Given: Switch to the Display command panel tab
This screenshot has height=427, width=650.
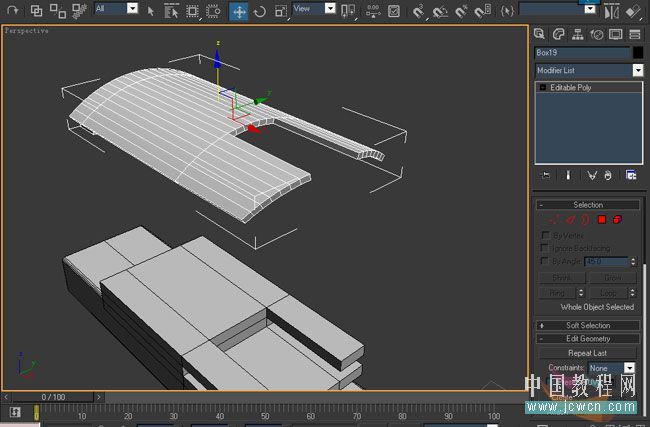Looking at the screenshot, I should [x=616, y=34].
